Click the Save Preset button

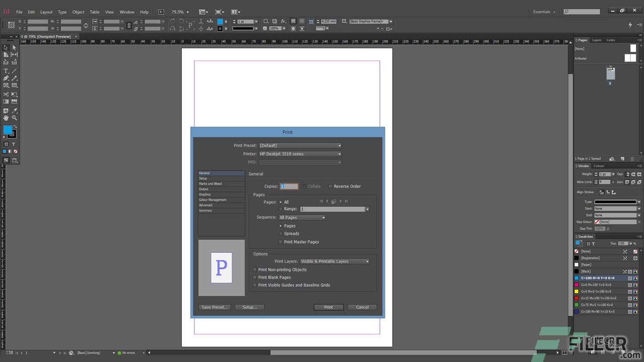pos(214,307)
